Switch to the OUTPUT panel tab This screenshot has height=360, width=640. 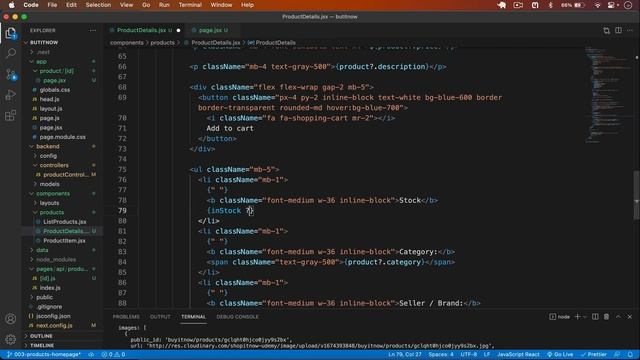(160, 317)
